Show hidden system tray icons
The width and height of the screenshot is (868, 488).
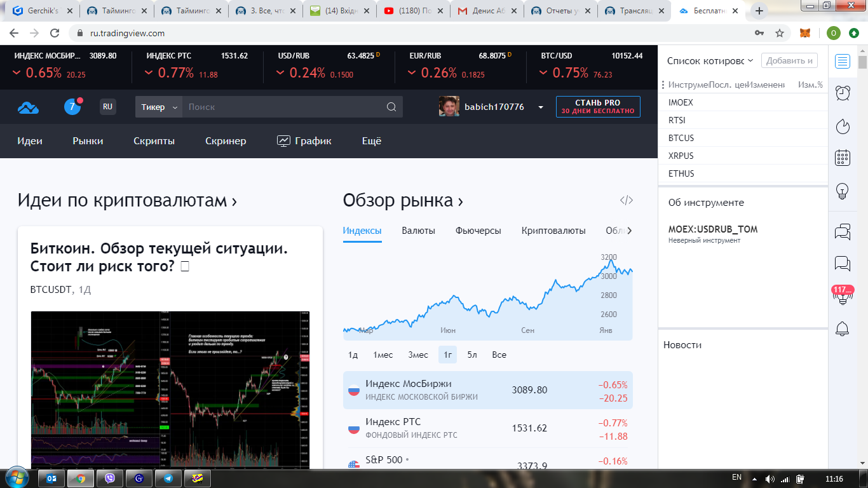click(x=754, y=478)
